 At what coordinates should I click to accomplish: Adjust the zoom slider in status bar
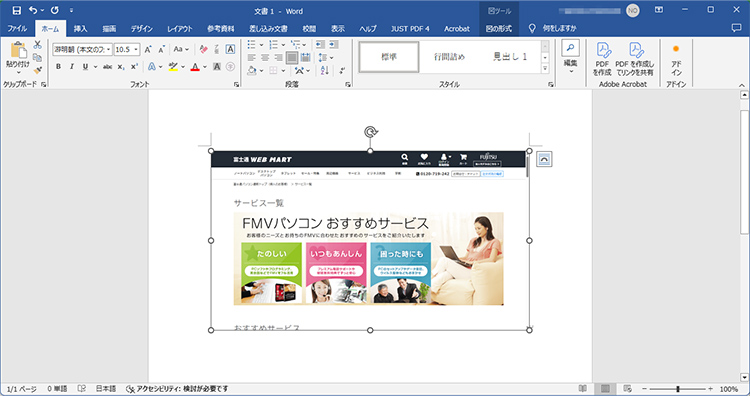(678, 389)
